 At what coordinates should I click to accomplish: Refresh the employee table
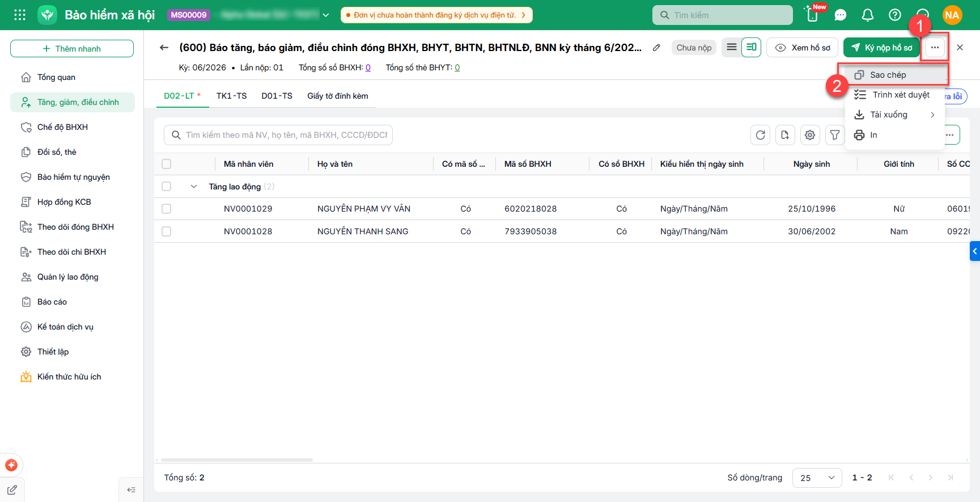coord(761,135)
